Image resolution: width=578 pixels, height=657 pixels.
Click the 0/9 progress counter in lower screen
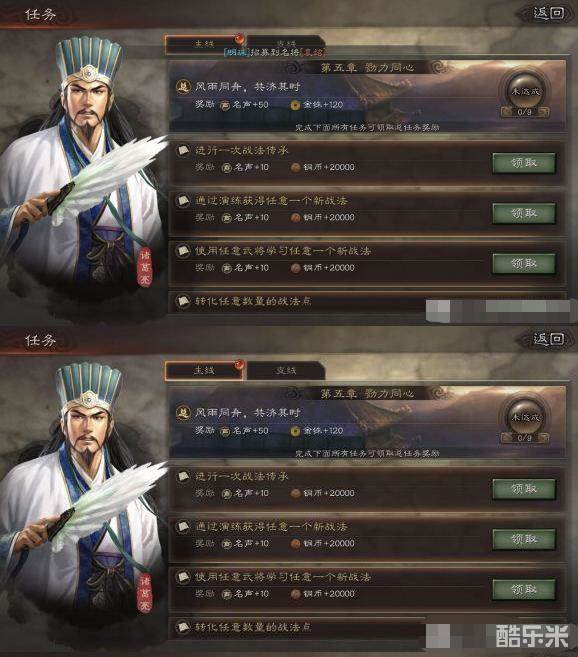pos(525,438)
